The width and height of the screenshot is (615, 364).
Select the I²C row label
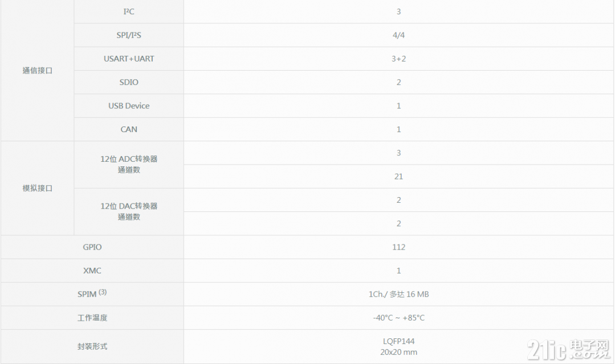point(129,12)
